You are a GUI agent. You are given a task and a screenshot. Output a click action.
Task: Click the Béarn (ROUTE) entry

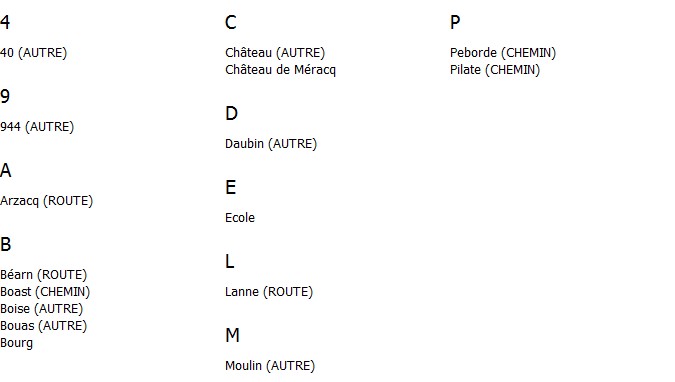coord(43,275)
